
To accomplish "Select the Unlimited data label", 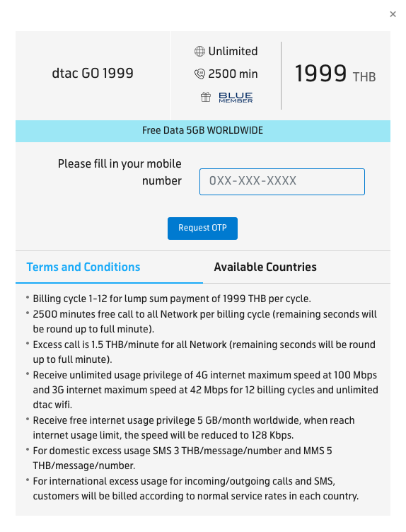I will (x=233, y=51).
